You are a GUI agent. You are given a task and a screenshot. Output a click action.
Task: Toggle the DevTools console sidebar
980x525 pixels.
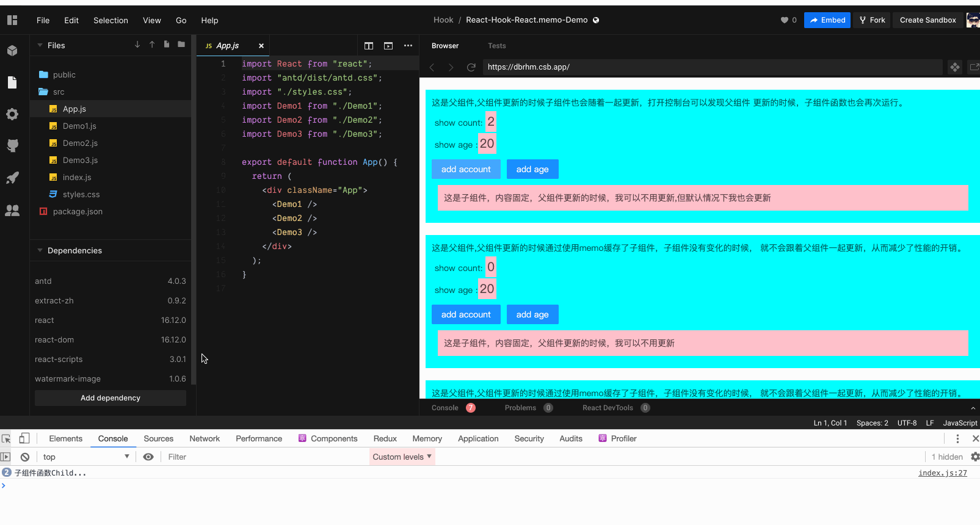[x=6, y=457]
